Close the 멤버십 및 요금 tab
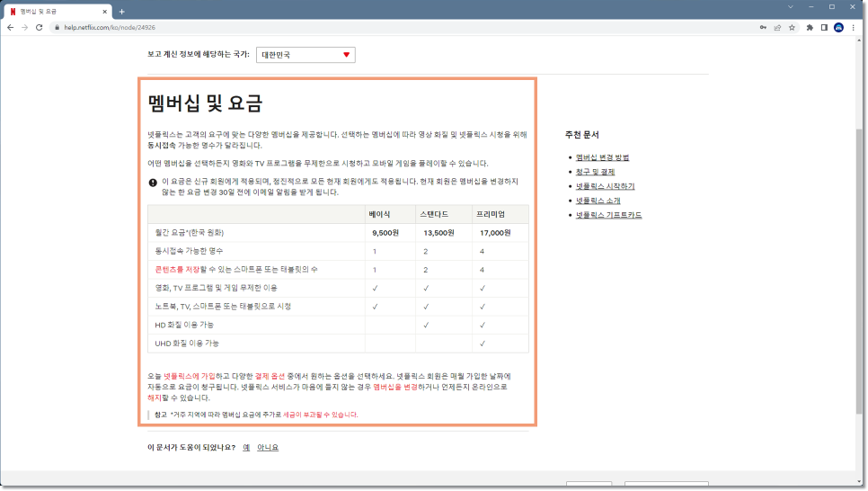 (104, 11)
